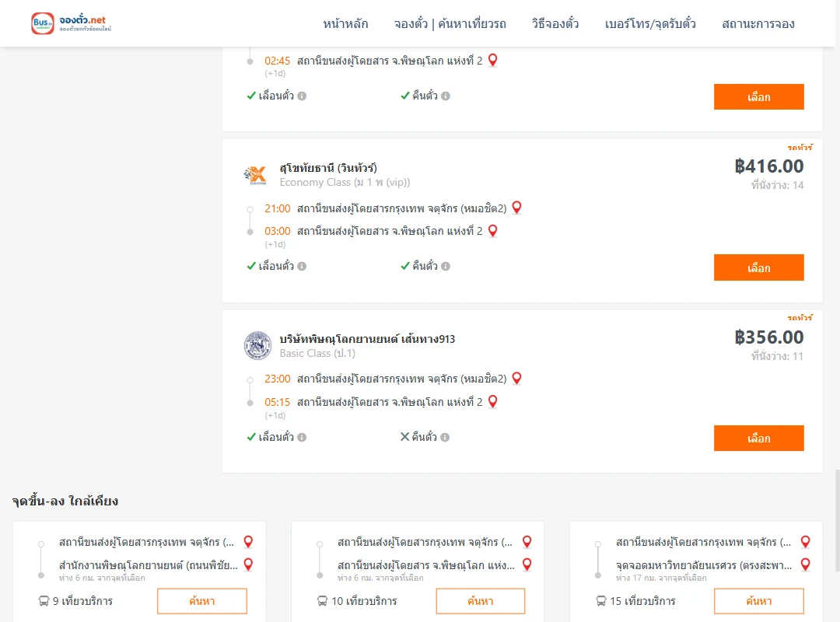The height and width of the screenshot is (622, 840).
Task: Click ค้นหา in the 15 เที่ยวบริการ card
Action: tap(758, 601)
